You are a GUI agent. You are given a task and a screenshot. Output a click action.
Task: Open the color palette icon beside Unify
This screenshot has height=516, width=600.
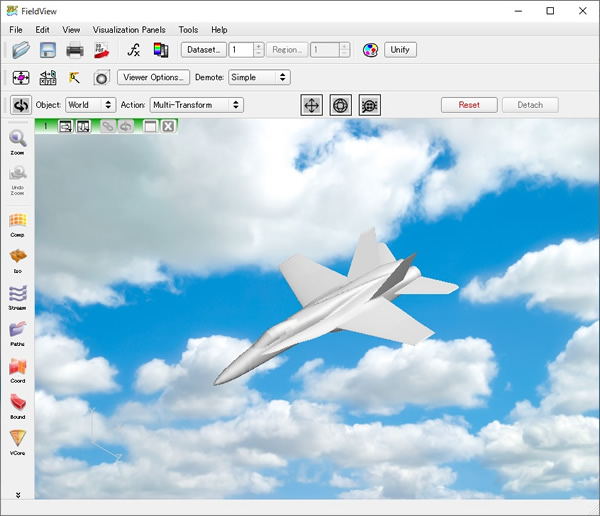[x=370, y=50]
